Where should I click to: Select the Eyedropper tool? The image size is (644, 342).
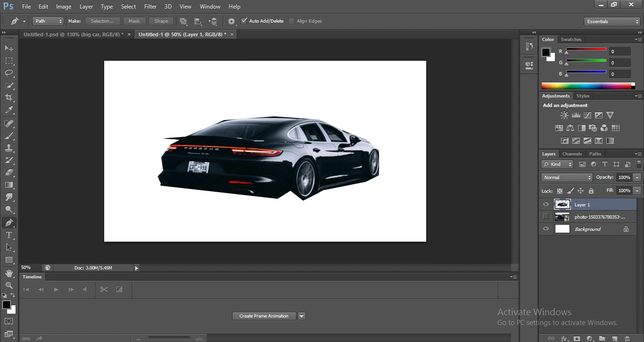click(x=9, y=110)
